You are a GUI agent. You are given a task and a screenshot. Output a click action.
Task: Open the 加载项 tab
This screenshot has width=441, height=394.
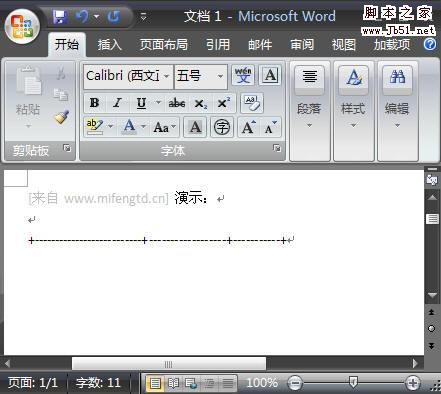(392, 44)
